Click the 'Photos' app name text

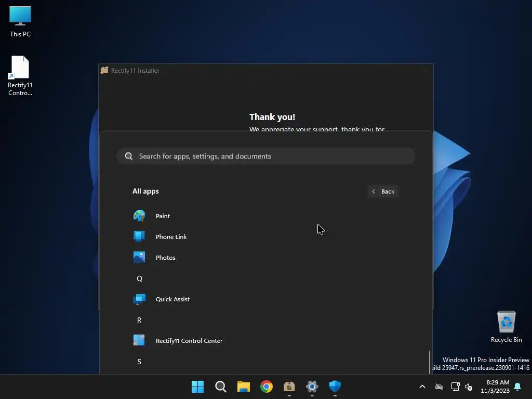tap(165, 257)
